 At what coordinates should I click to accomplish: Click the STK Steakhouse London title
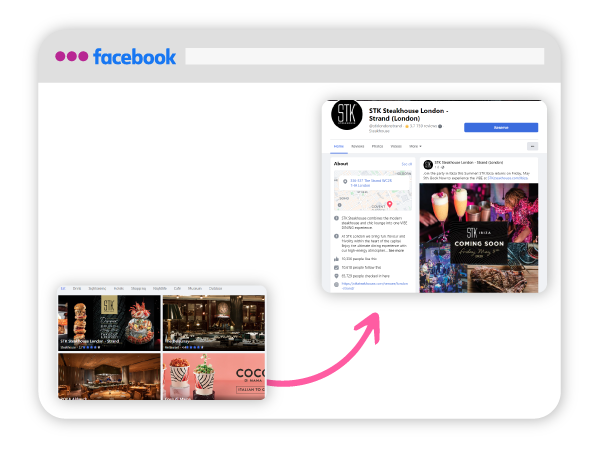(408, 114)
